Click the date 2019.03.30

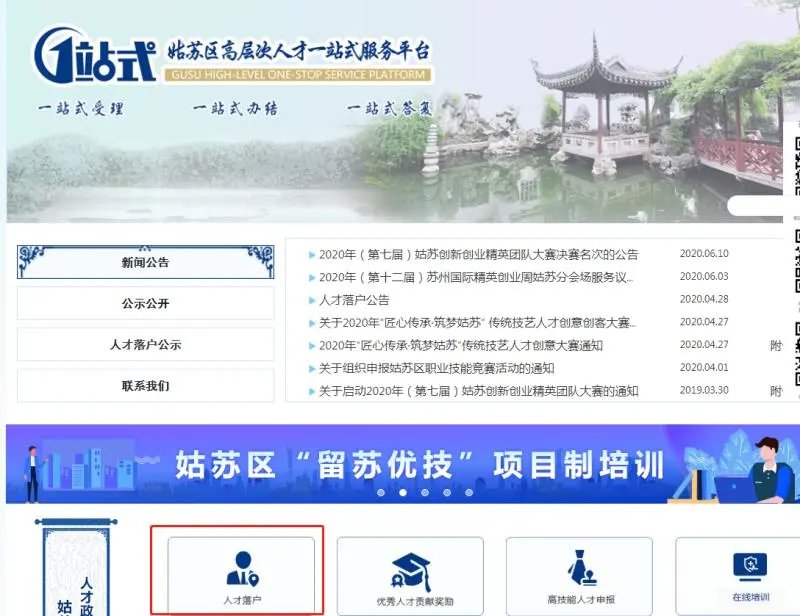pyautogui.click(x=704, y=390)
